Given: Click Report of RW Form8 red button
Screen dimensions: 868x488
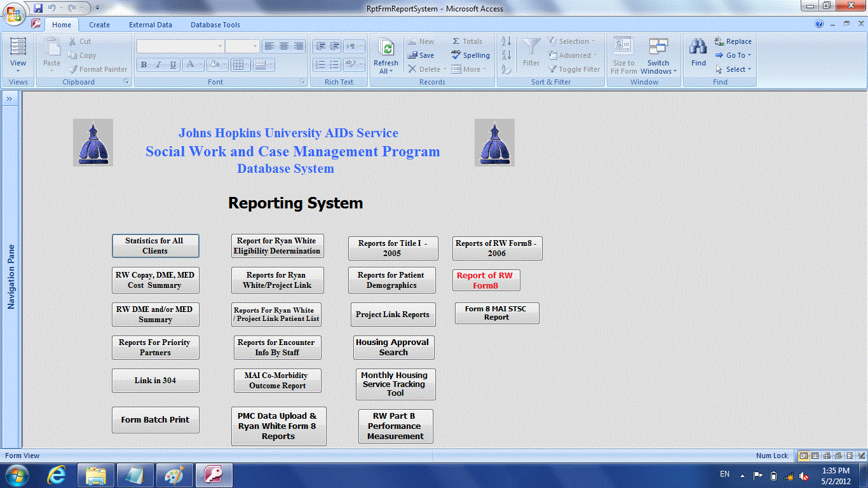Looking at the screenshot, I should coord(486,280).
